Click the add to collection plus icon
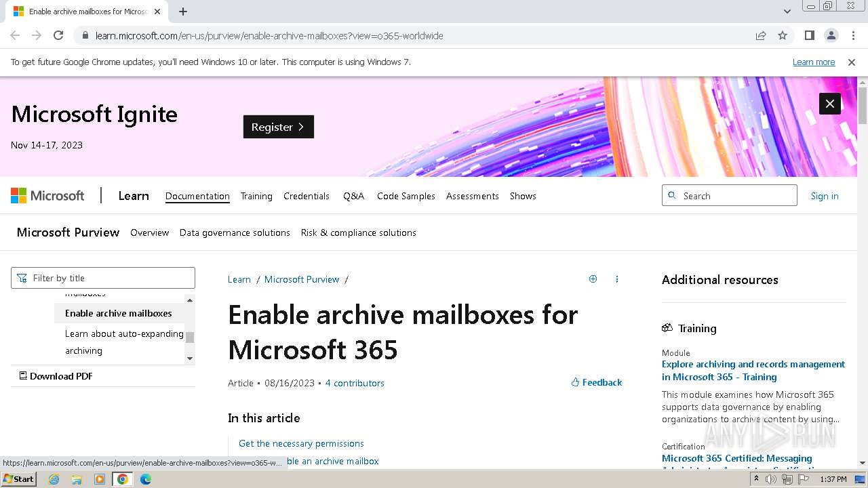Screen dimensions: 868x488 coord(593,279)
